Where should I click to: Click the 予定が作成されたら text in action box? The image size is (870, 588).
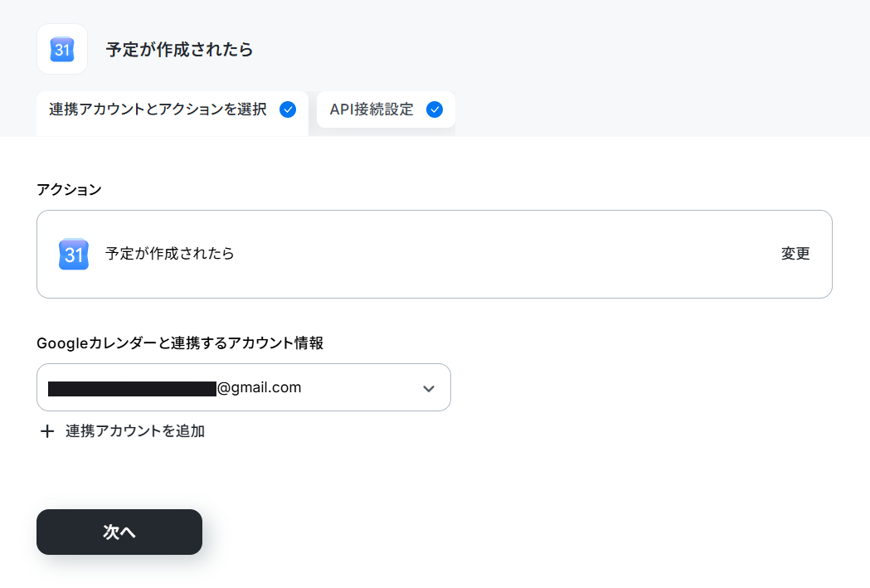click(170, 254)
